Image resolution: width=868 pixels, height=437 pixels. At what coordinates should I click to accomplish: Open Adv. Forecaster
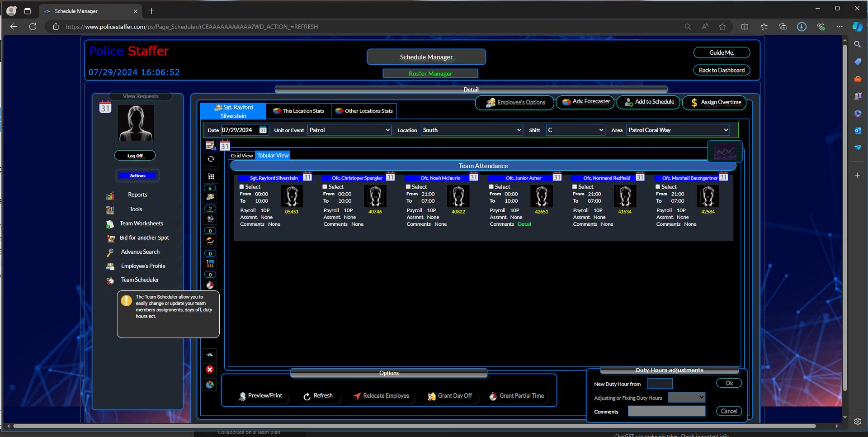[x=585, y=102]
